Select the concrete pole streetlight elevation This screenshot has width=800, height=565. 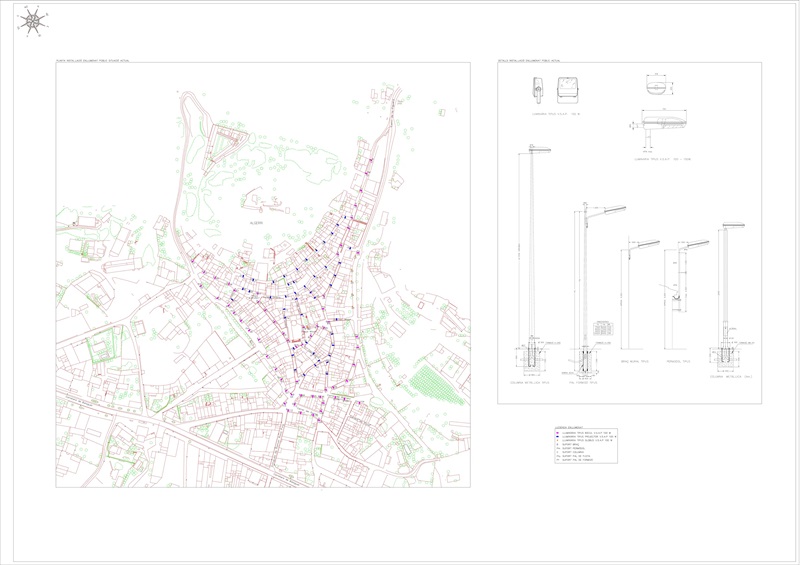[585, 290]
